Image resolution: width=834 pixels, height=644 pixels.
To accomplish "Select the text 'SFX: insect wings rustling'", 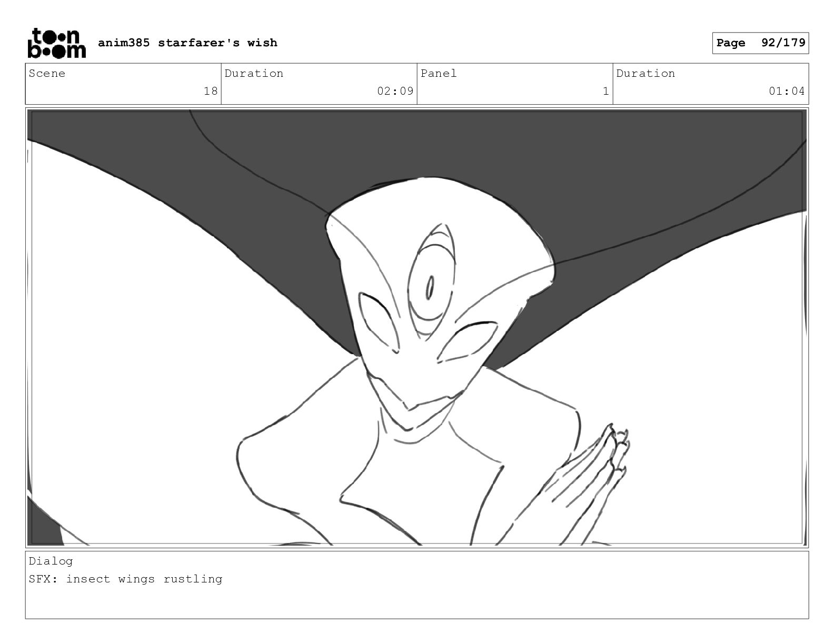I will click(125, 579).
